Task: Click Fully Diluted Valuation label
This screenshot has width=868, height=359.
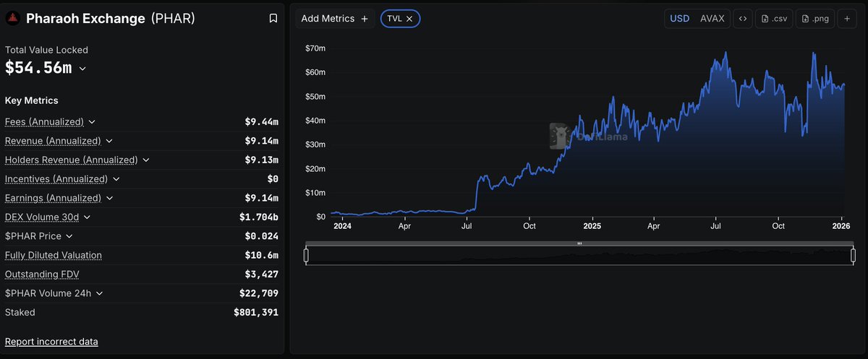Action: pos(54,255)
